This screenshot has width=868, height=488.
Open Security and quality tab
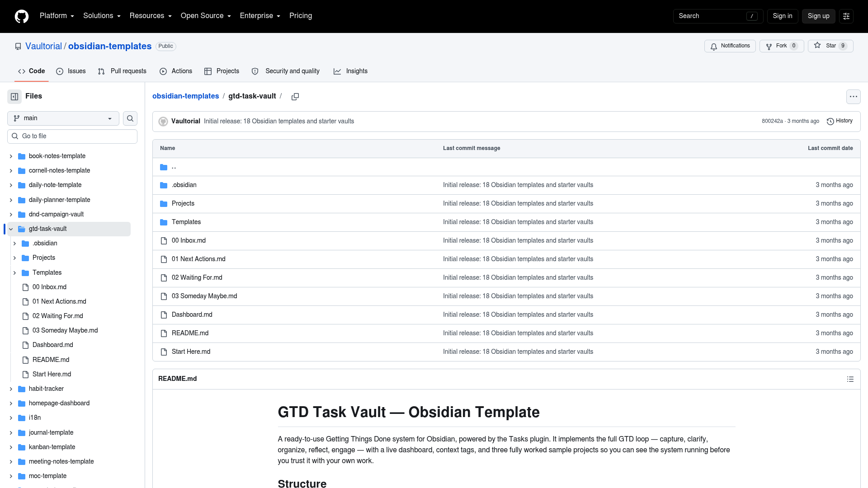pyautogui.click(x=286, y=71)
